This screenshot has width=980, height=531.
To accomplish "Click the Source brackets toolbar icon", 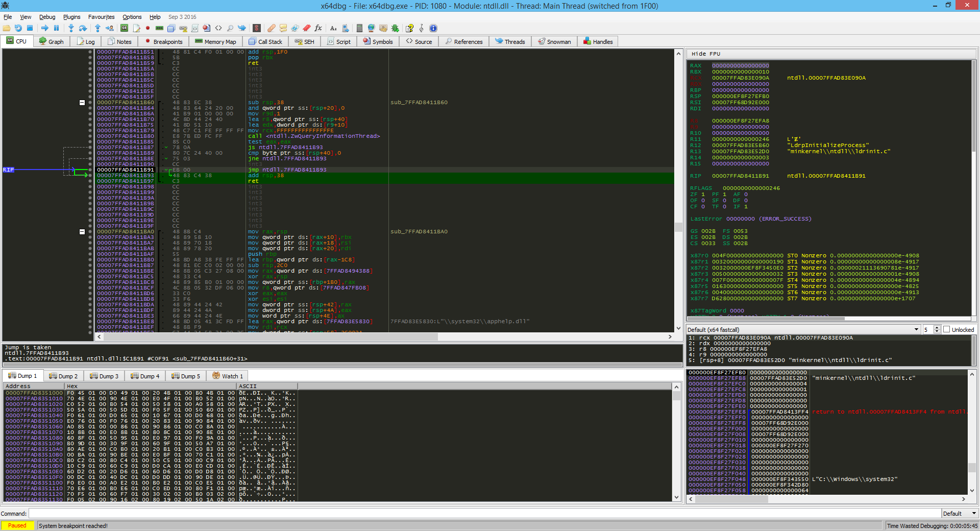I will 218,28.
